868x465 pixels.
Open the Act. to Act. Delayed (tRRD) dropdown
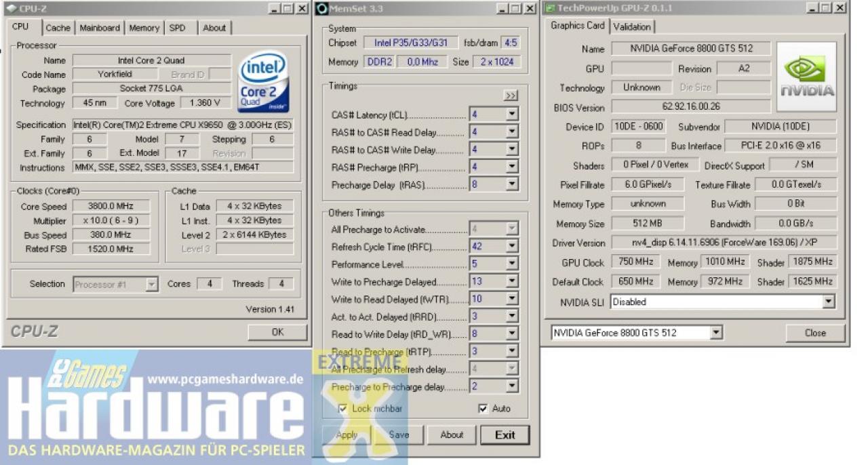click(x=512, y=317)
